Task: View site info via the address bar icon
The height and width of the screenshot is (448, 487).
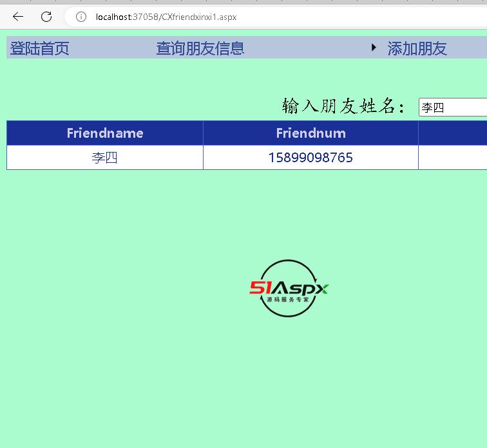Action: pos(81,17)
